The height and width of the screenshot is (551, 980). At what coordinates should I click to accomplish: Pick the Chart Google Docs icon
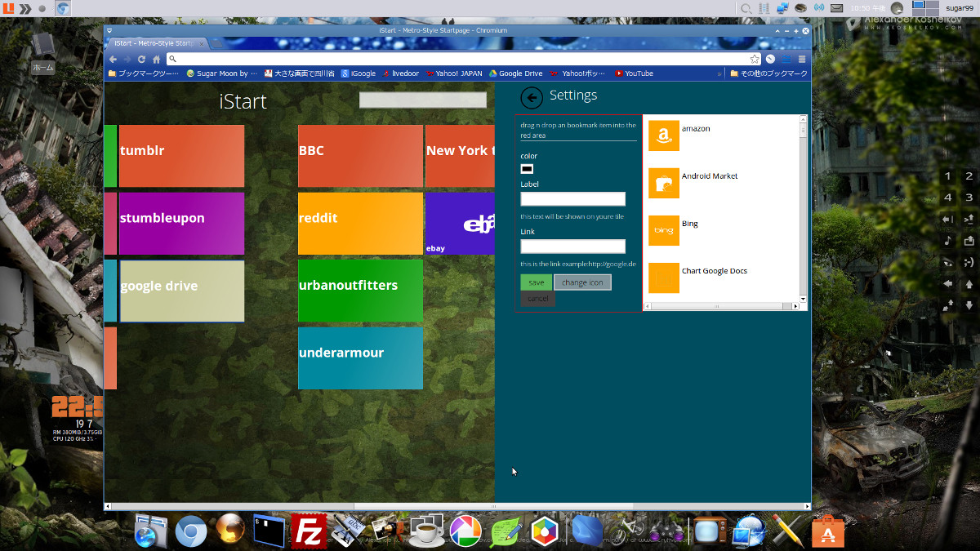pos(664,278)
